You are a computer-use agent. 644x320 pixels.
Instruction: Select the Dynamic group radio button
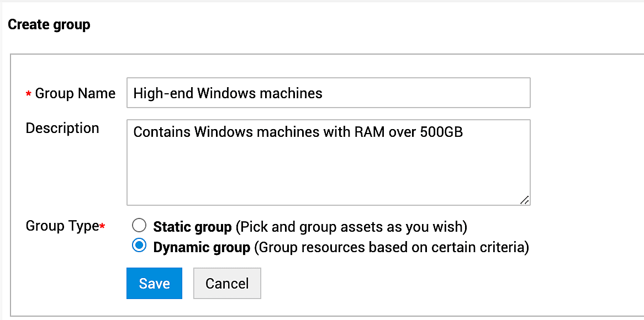[x=139, y=246]
